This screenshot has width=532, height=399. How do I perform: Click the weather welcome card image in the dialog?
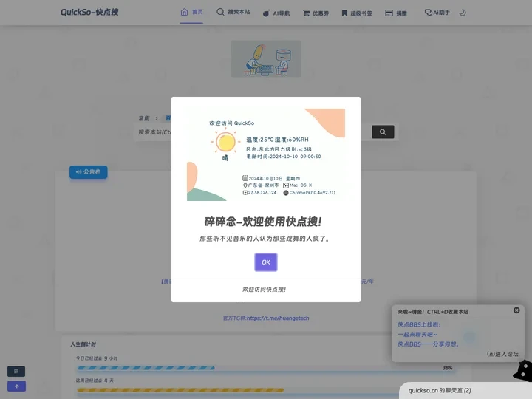tap(266, 154)
